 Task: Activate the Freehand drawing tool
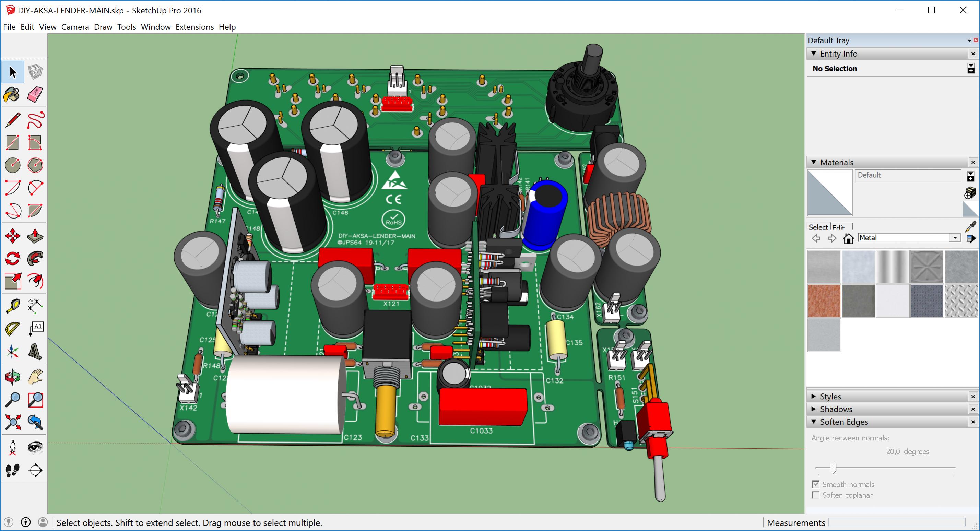(35, 120)
